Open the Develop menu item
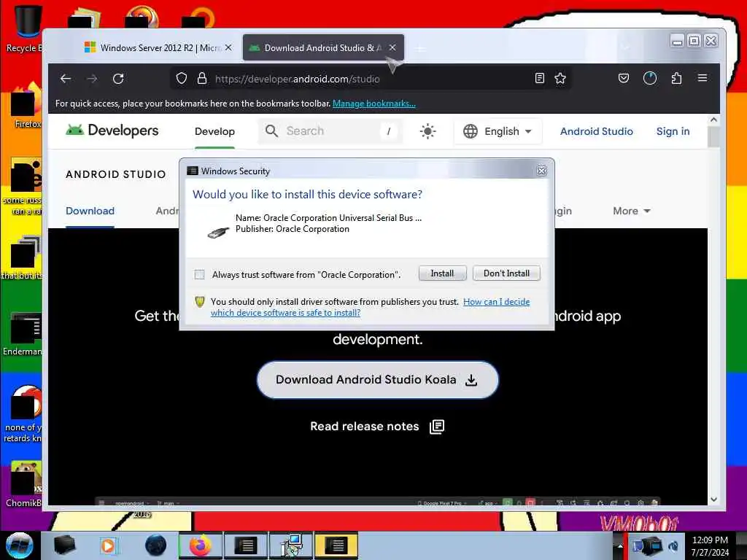This screenshot has height=560, width=747. coord(215,131)
